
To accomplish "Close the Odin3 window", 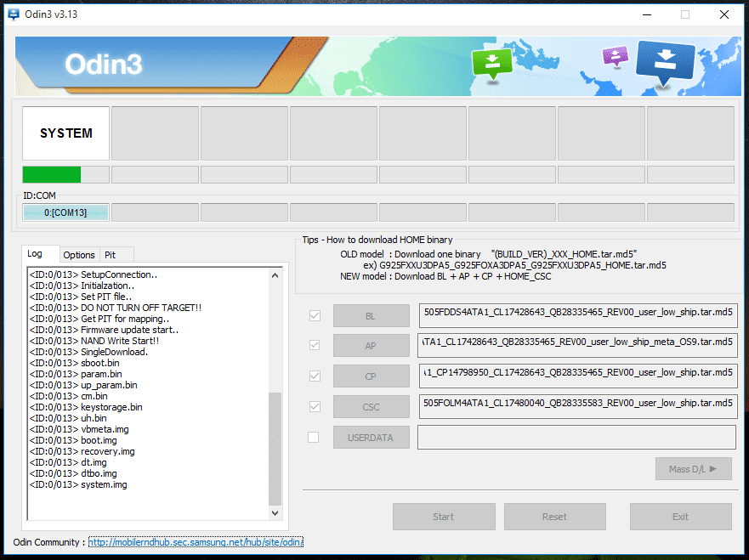I will pyautogui.click(x=724, y=14).
